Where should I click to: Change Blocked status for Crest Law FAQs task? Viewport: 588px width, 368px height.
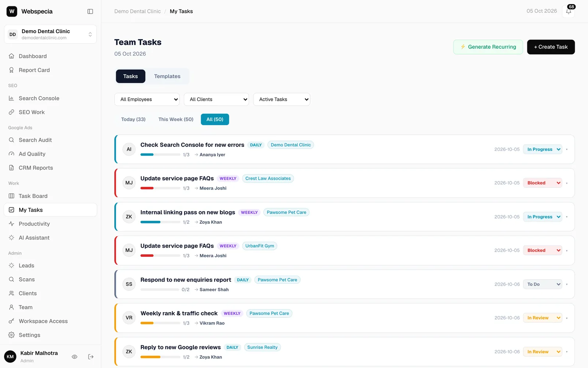coord(542,183)
